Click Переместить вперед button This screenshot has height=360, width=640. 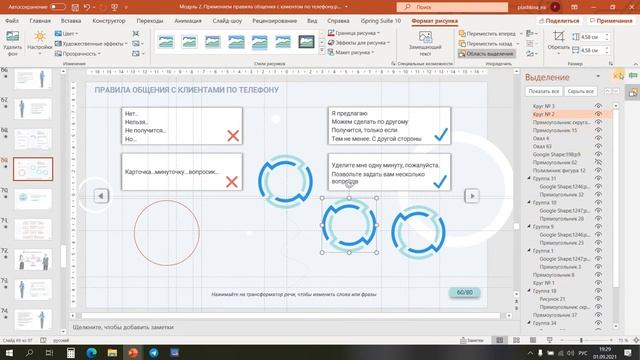click(487, 33)
